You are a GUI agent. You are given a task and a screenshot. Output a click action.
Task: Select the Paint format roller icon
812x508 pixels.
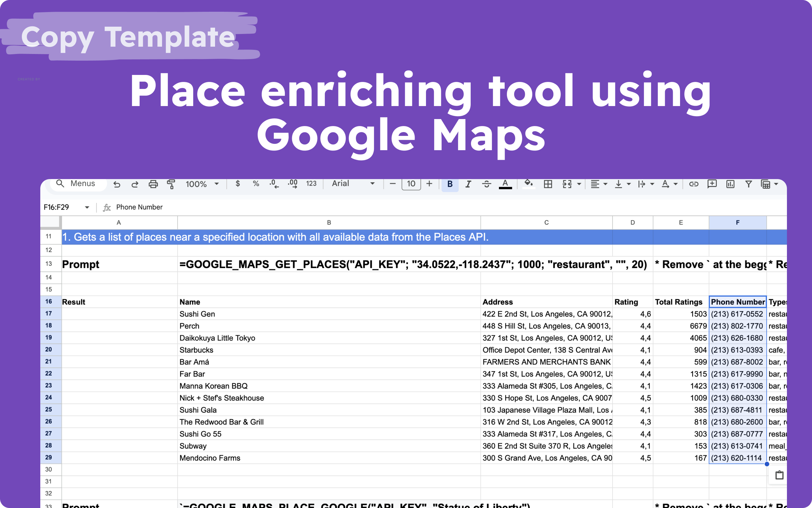(171, 184)
